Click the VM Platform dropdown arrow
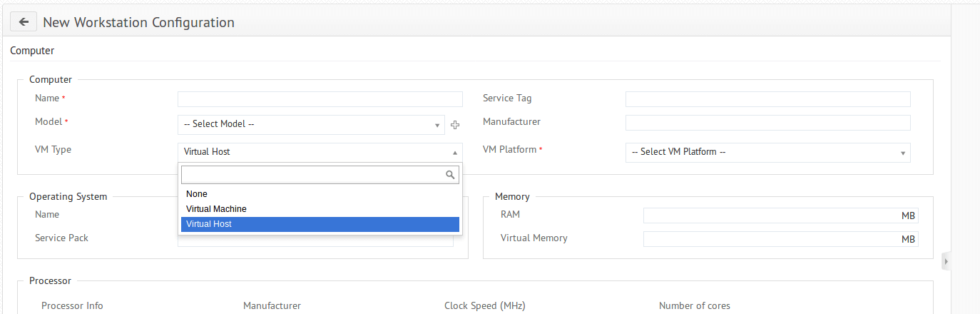Image resolution: width=980 pixels, height=314 pixels. [x=902, y=153]
